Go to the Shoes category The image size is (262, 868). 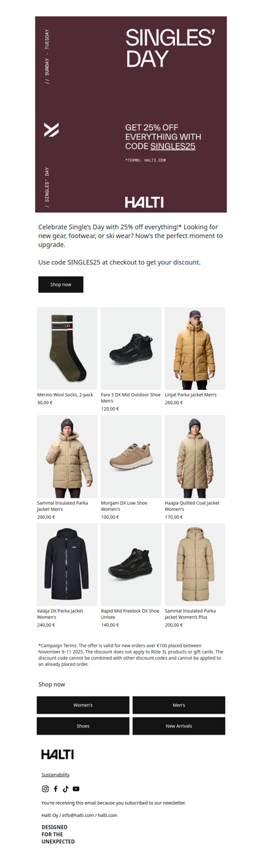click(x=83, y=726)
